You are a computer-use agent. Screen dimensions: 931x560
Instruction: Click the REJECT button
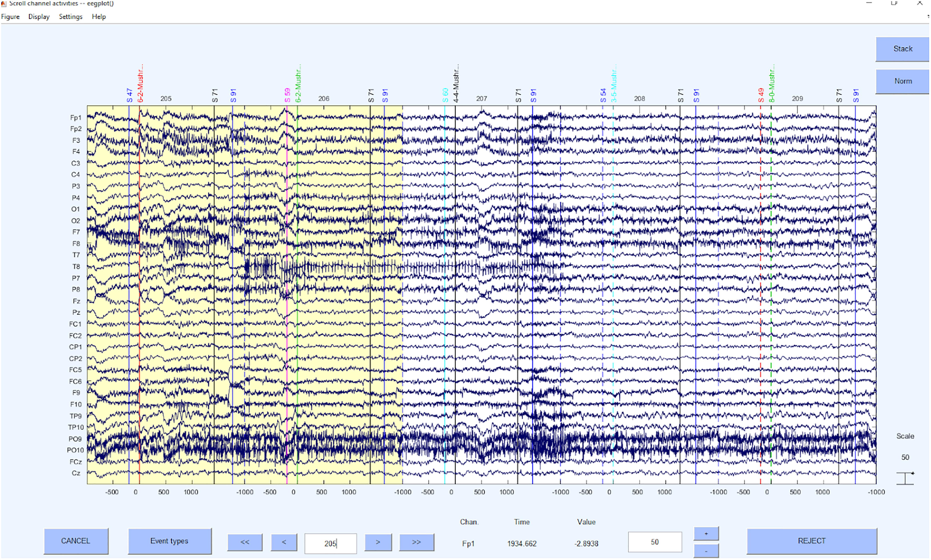pyautogui.click(x=812, y=541)
